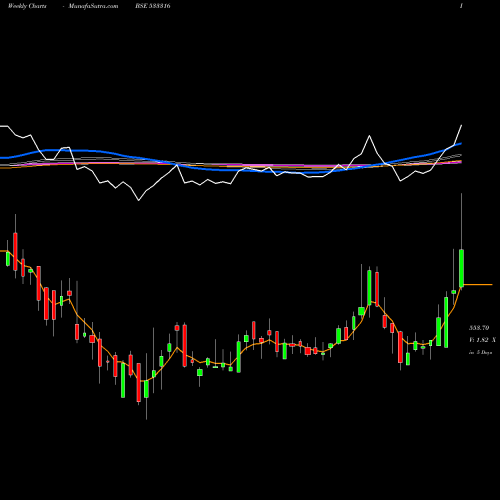Click the final green candlestick with the long upper wick

[x=462, y=268]
